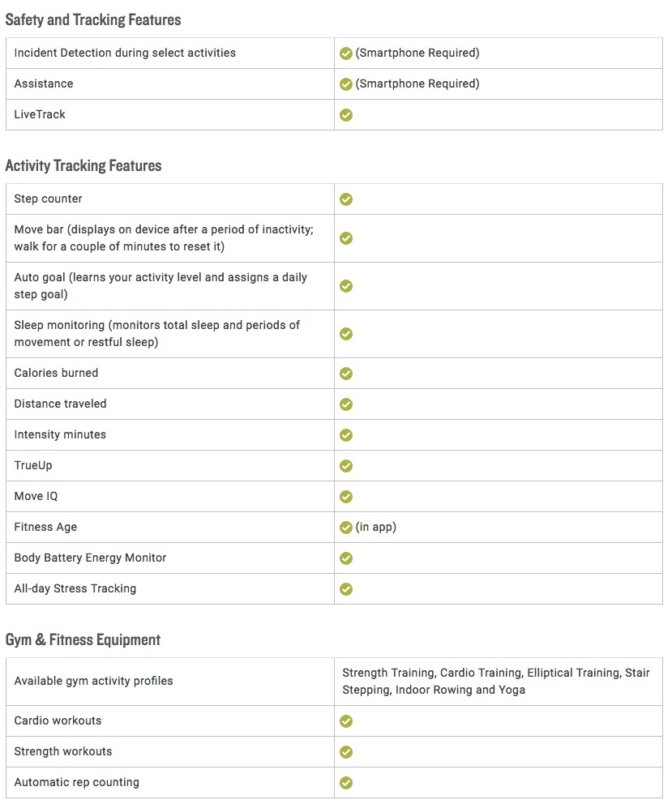
Task: Click the Incident Detection checkmark icon
Action: 346,53
